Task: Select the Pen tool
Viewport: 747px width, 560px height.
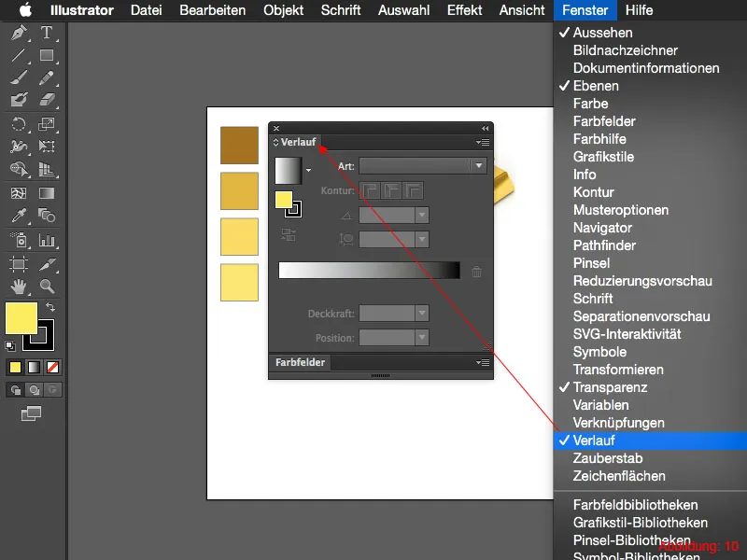Action: (x=19, y=33)
